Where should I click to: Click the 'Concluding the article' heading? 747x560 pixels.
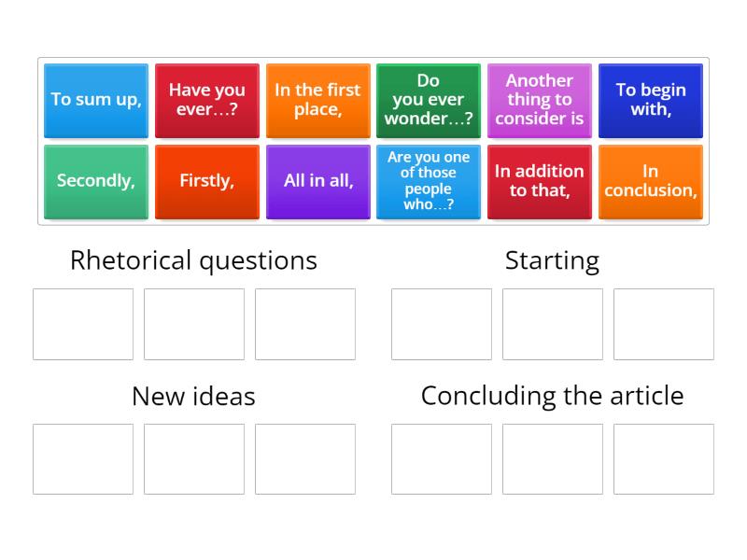(552, 396)
